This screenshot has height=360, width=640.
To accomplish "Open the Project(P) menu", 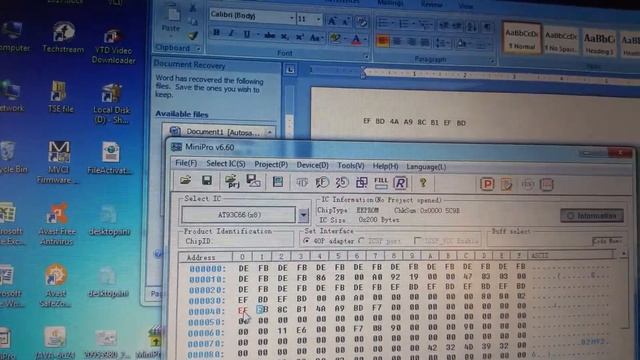I will (x=271, y=164).
